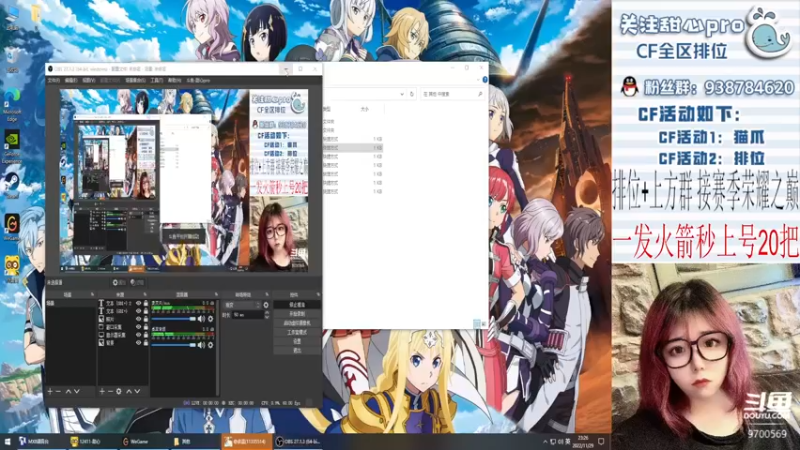
Task: Open source Filters button above docks
Action: 137,283
